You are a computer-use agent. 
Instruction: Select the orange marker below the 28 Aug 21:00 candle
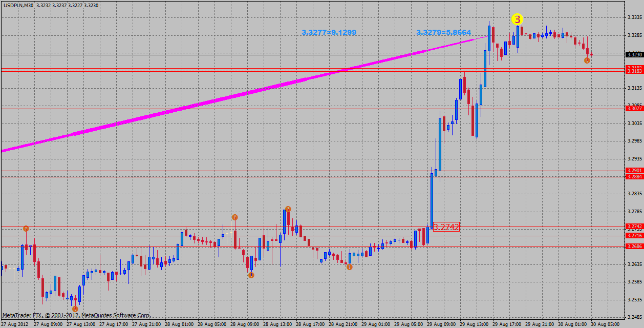pyautogui.click(x=351, y=267)
